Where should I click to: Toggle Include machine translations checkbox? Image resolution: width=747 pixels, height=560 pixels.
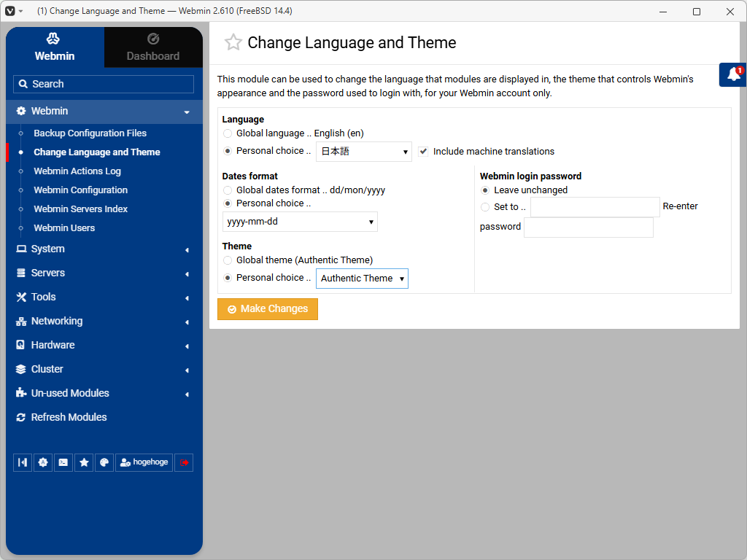(423, 152)
